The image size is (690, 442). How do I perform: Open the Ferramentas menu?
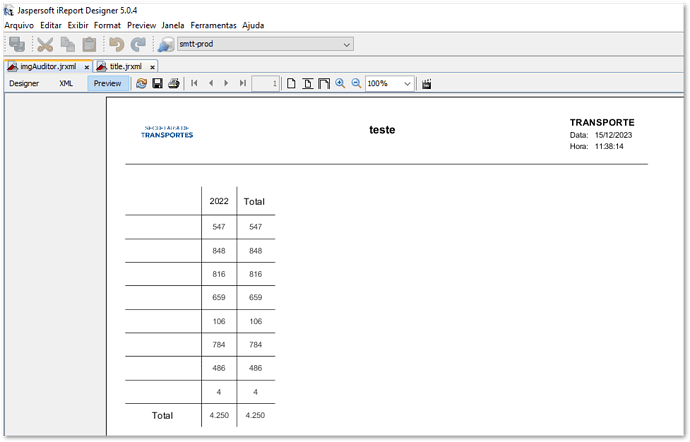point(213,26)
